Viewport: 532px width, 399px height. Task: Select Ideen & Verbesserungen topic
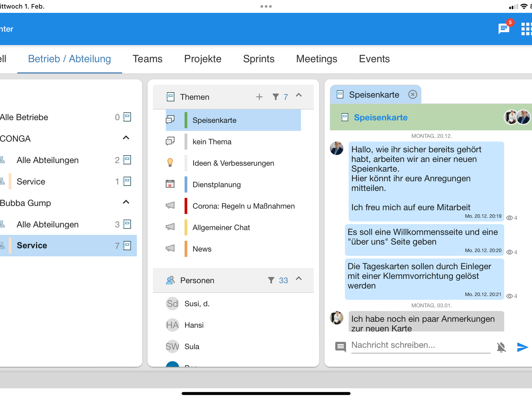tap(233, 163)
